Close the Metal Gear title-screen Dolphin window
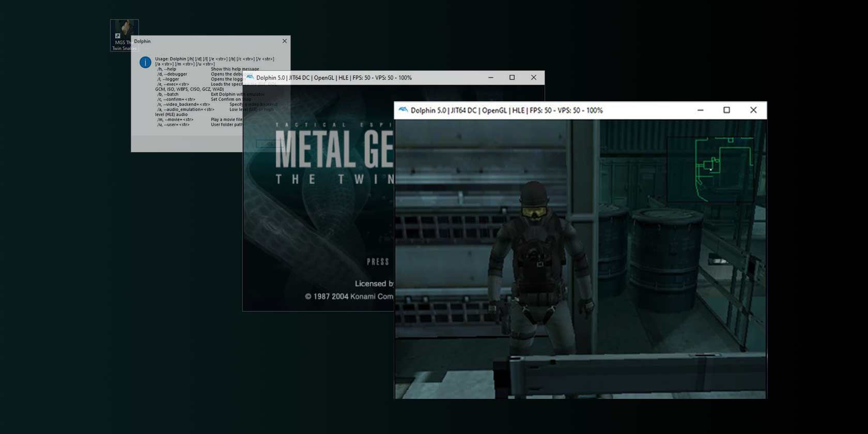Viewport: 868px width, 434px height. 534,78
